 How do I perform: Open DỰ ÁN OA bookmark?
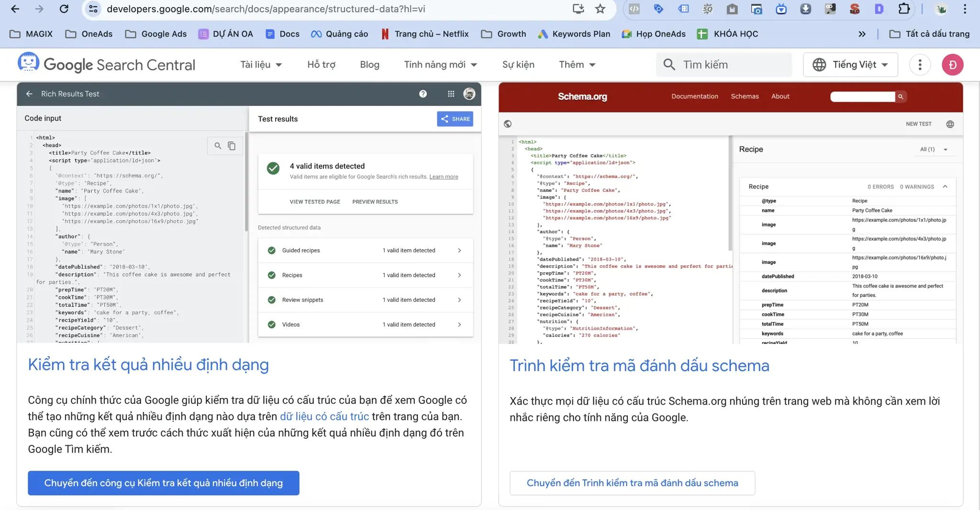pos(226,34)
